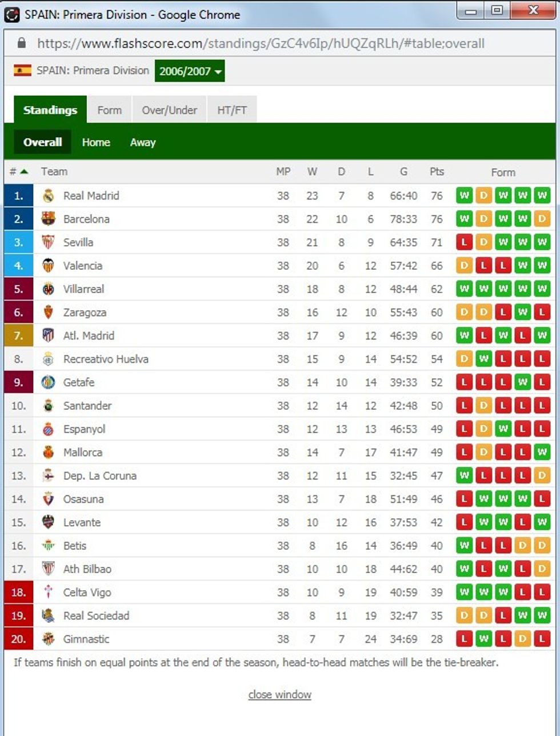Image resolution: width=560 pixels, height=736 pixels.
Task: Show Away standings
Action: [143, 142]
